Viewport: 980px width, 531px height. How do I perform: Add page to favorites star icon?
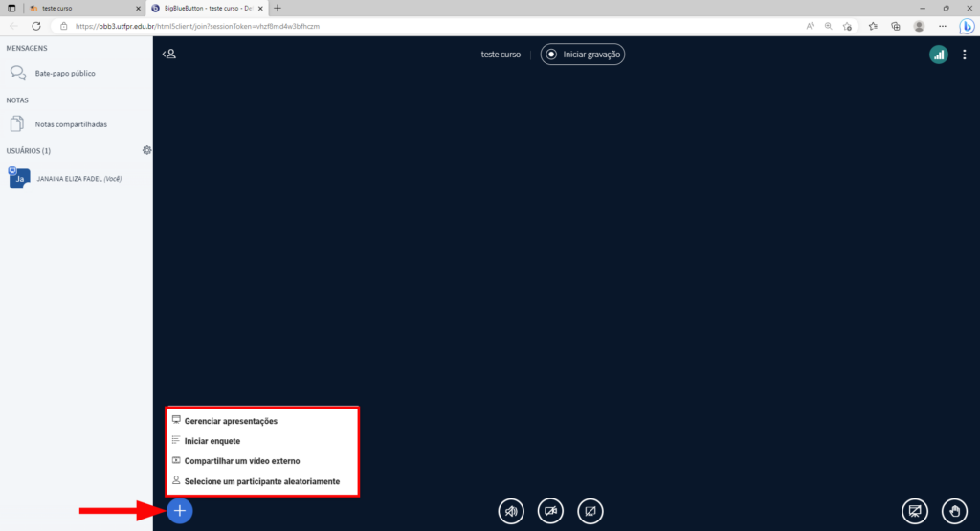tap(847, 26)
